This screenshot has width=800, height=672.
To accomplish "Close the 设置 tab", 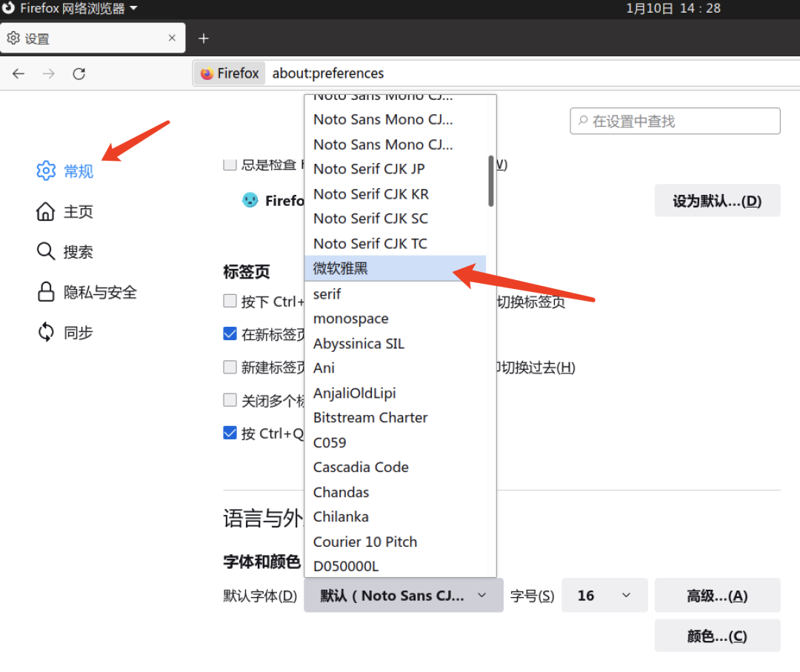I will click(172, 38).
